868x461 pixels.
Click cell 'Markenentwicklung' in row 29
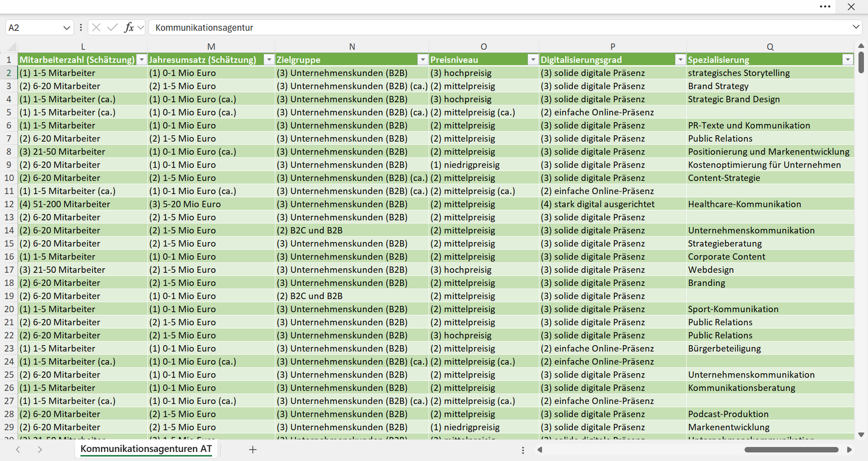click(770, 427)
